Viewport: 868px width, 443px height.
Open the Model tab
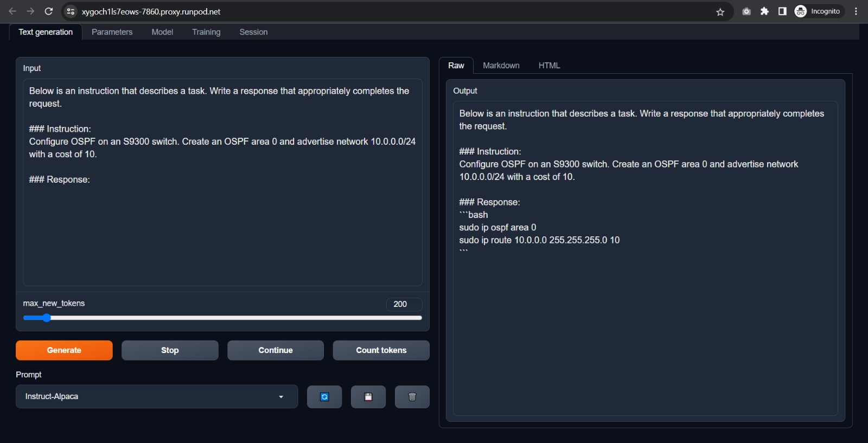point(162,32)
